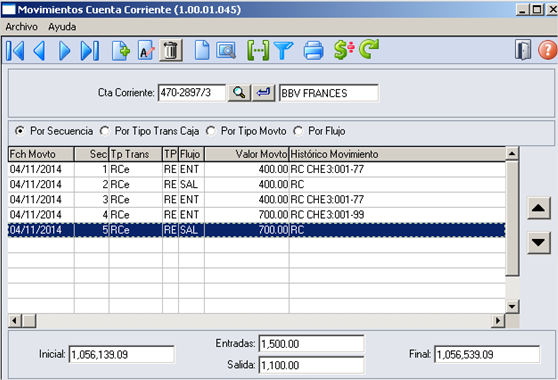Click Cta Corriente field 470-2897/3
The image size is (558, 380).
[x=191, y=93]
